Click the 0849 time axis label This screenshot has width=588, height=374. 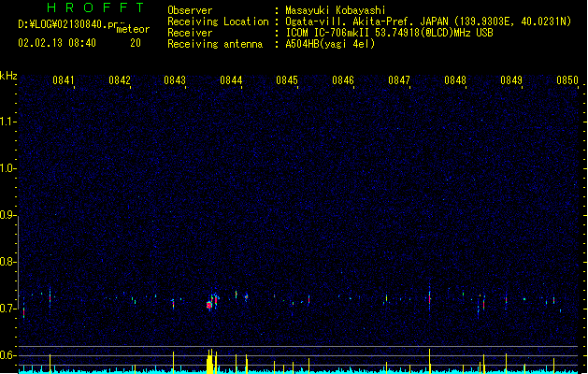(x=511, y=79)
